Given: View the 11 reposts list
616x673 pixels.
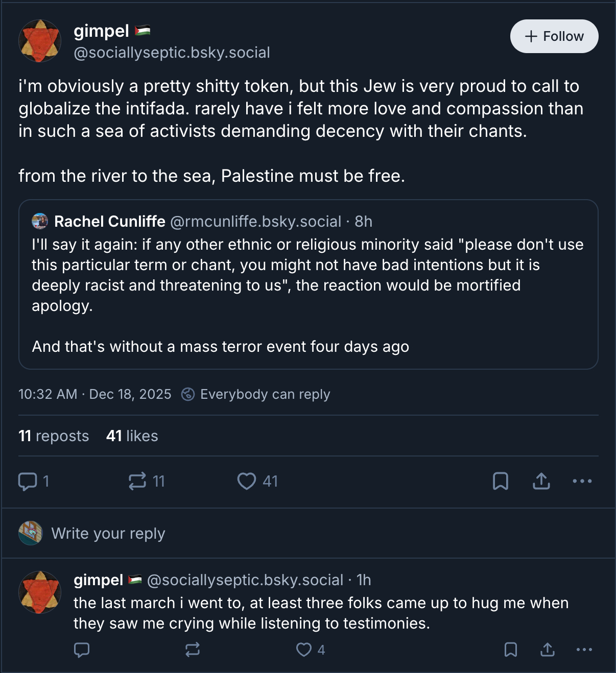Looking at the screenshot, I should tap(54, 436).
